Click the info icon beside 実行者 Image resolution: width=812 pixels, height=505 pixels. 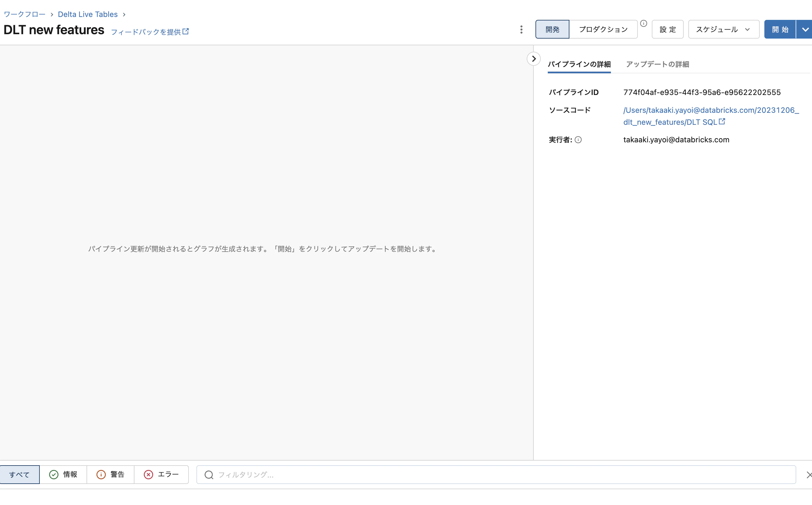(578, 140)
